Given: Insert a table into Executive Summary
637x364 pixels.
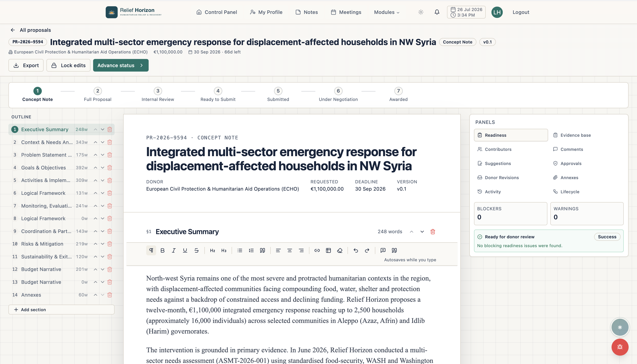Looking at the screenshot, I should click(x=328, y=250).
